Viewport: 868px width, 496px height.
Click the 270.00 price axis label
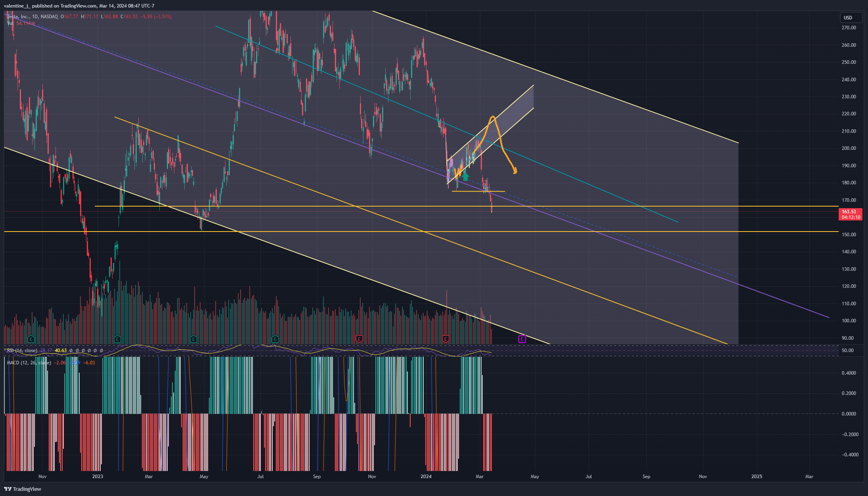point(849,28)
